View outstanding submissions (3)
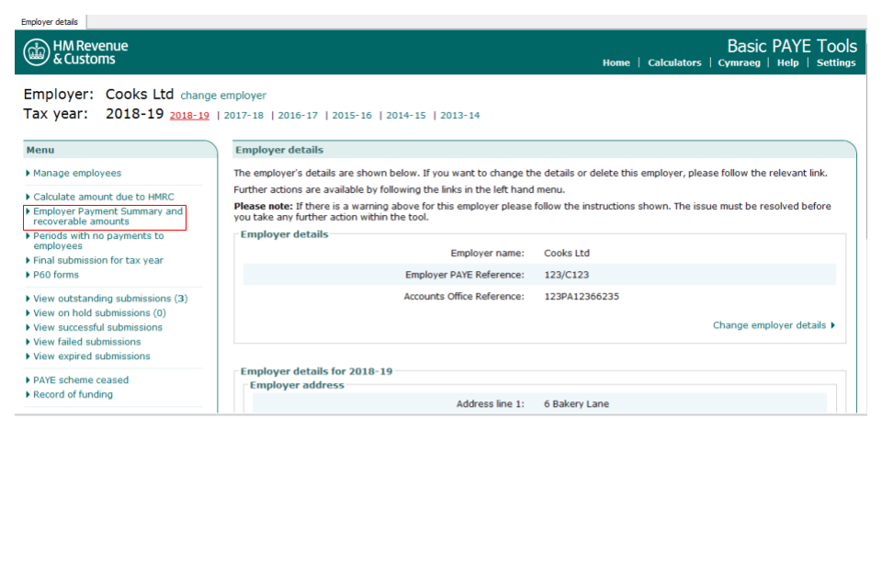The height and width of the screenshot is (588, 882). 110,299
